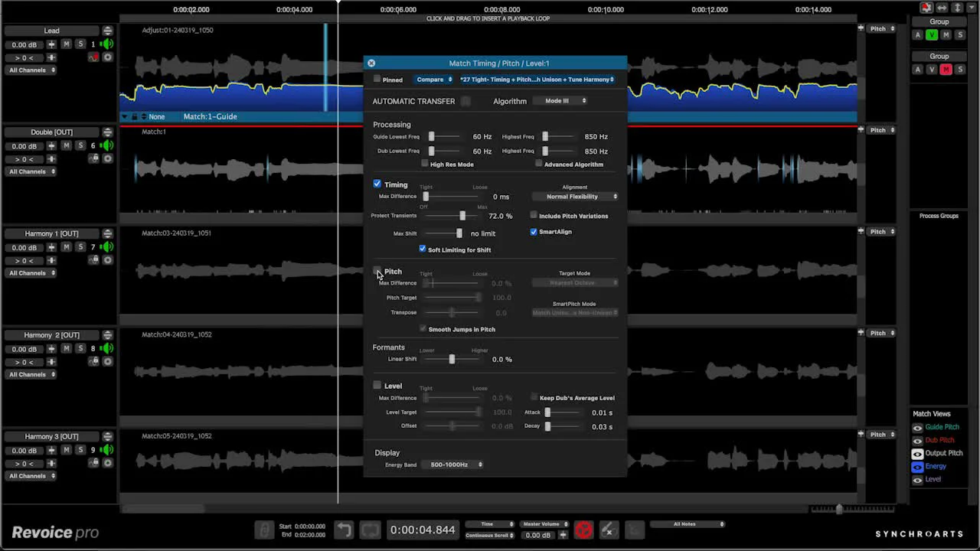The width and height of the screenshot is (980, 551).
Task: Open the All Notes dropdown
Action: coord(687,524)
